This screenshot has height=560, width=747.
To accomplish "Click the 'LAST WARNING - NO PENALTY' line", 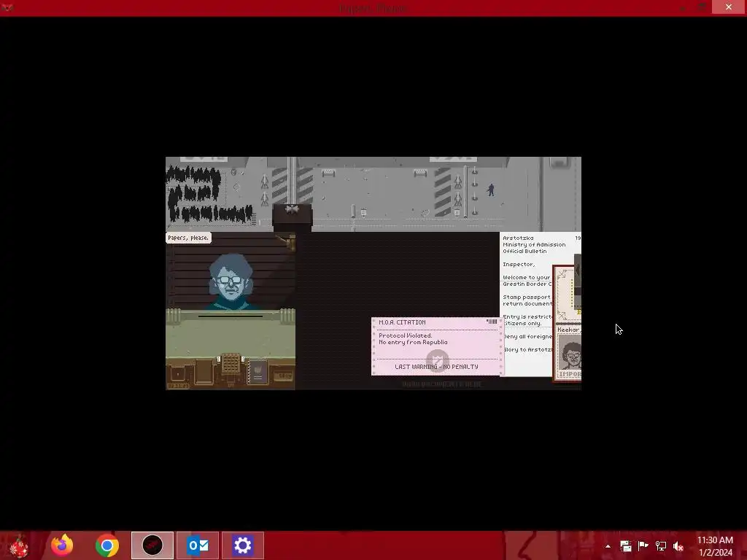I will pos(436,367).
